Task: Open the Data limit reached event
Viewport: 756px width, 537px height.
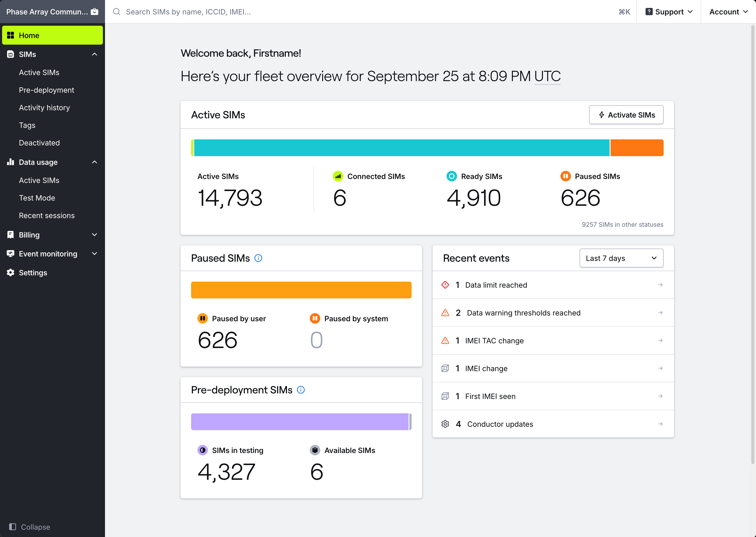Action: pyautogui.click(x=553, y=285)
